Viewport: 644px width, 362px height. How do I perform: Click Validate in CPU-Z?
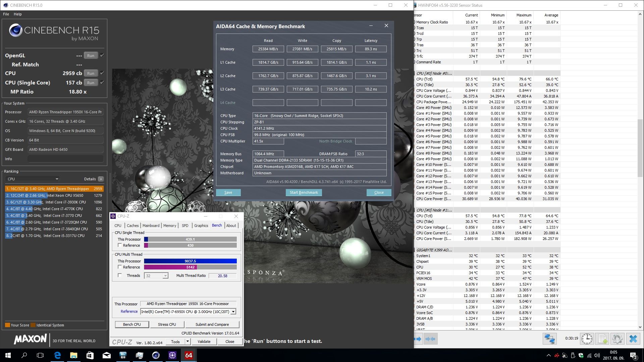[204, 342]
